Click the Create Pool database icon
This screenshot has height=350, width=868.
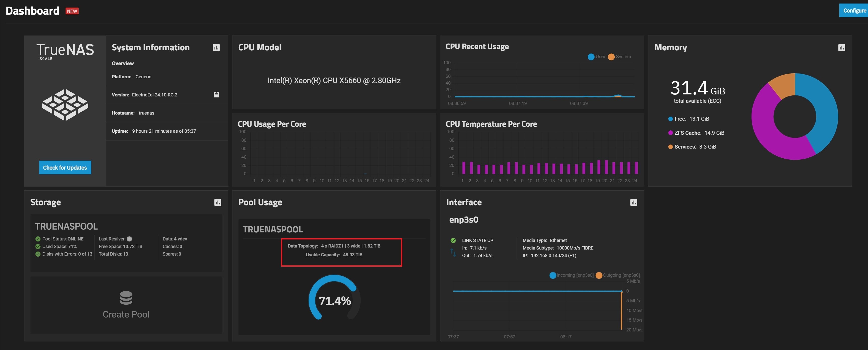point(126,298)
